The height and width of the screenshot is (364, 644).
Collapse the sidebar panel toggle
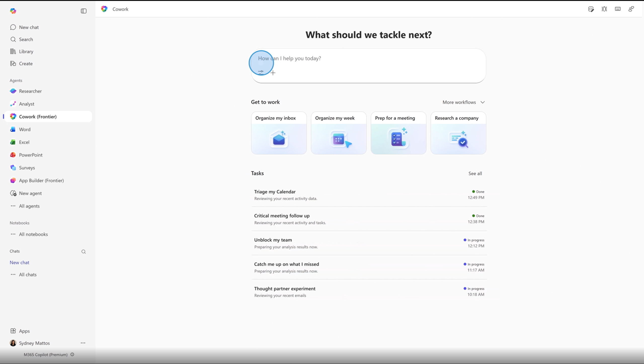[x=84, y=11]
